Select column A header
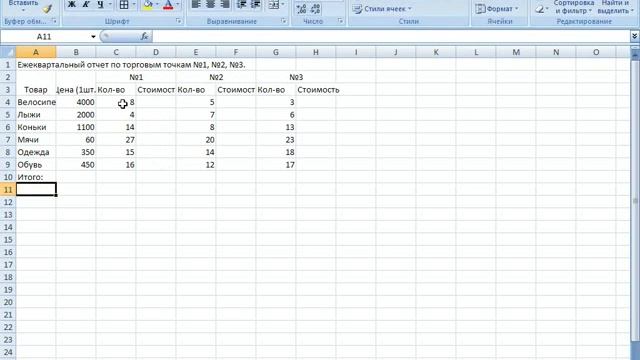Image resolution: width=640 pixels, height=360 pixels. (x=36, y=52)
